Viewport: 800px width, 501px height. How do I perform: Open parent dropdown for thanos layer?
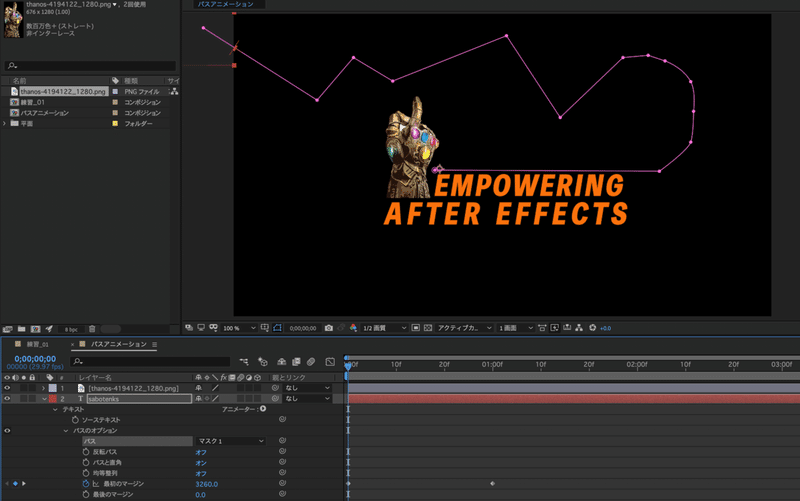coord(308,388)
